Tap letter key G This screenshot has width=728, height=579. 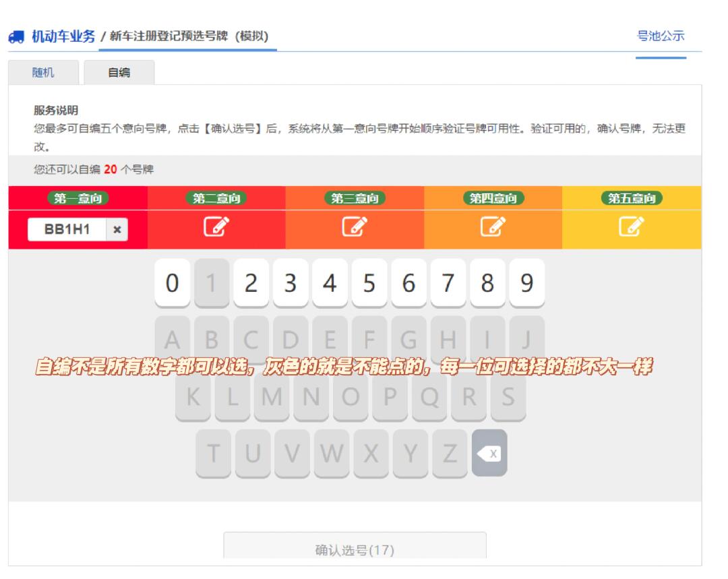pos(408,340)
